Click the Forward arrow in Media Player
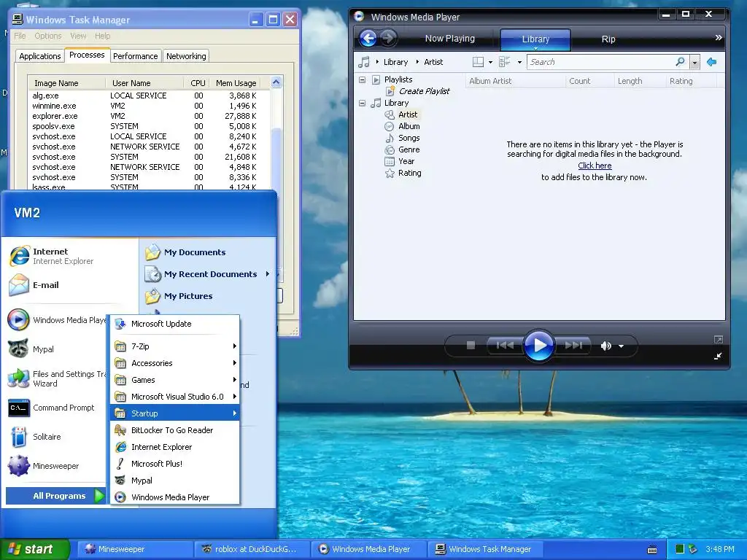The image size is (747, 560). (x=389, y=38)
